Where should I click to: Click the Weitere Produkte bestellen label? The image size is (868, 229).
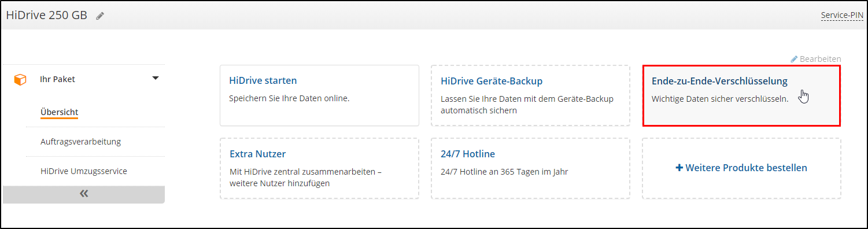click(x=746, y=168)
